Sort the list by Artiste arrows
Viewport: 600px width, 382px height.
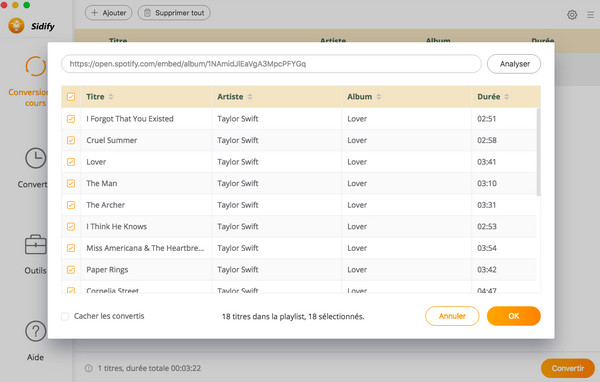(x=250, y=96)
